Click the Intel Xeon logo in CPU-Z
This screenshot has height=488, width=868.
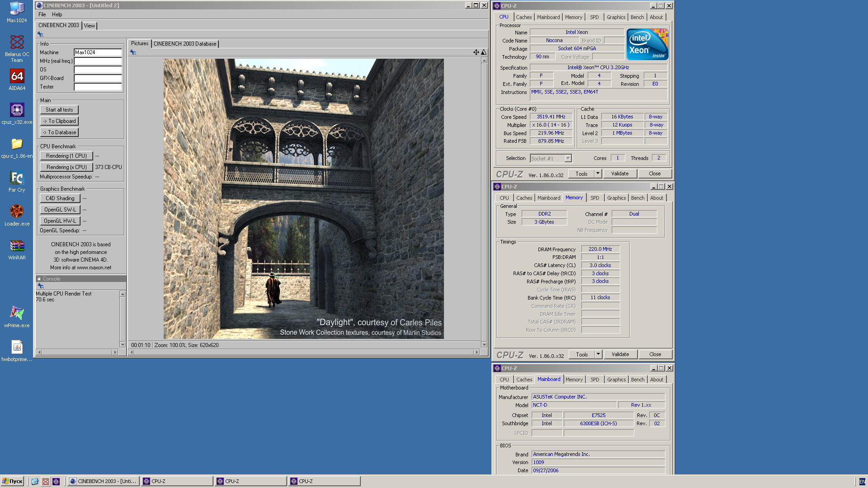[647, 44]
